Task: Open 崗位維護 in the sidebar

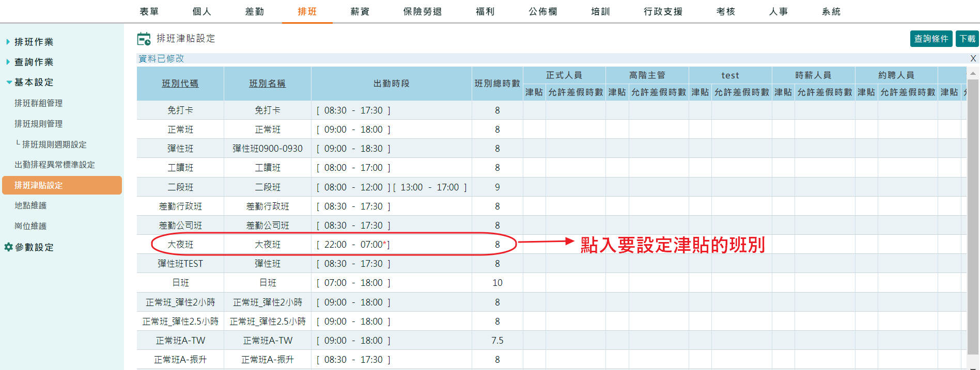Action: coord(30,226)
